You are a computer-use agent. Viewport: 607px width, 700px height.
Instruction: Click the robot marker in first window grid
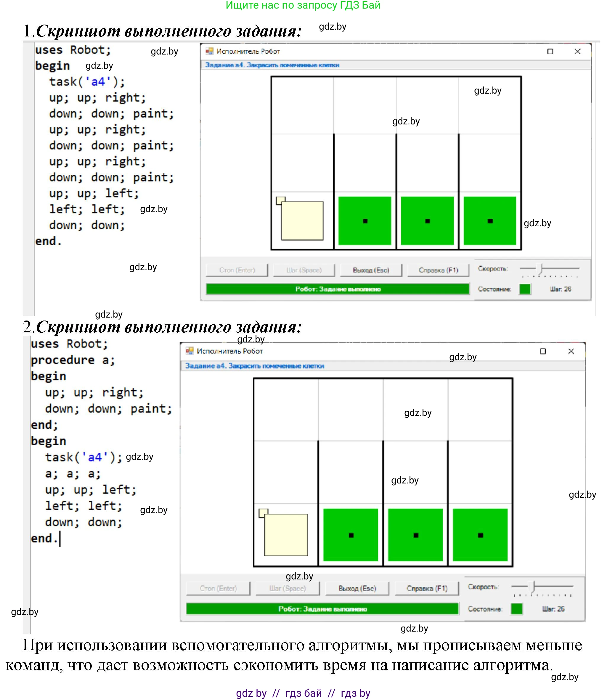pos(302,220)
